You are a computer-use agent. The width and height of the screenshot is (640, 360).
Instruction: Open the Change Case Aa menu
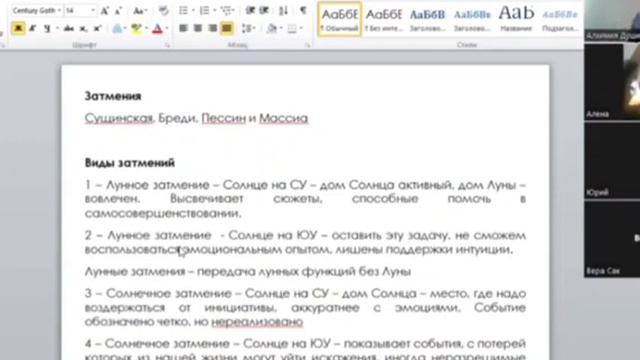tap(140, 11)
